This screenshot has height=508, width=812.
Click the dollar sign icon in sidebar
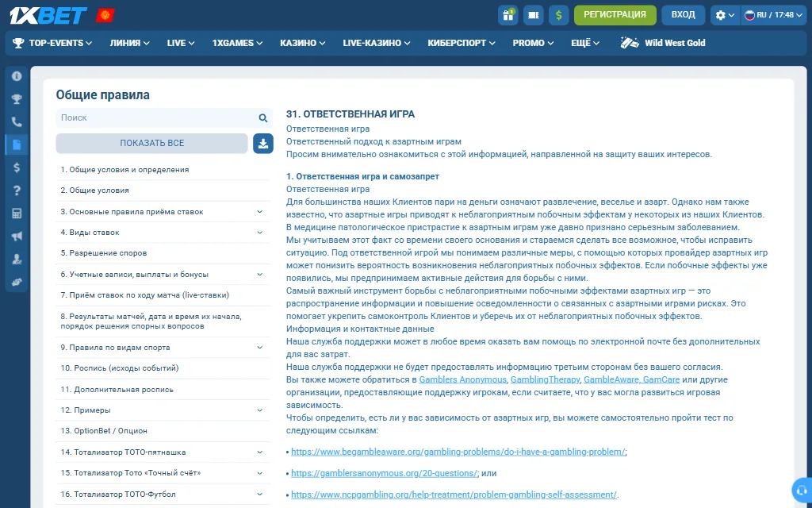17,167
